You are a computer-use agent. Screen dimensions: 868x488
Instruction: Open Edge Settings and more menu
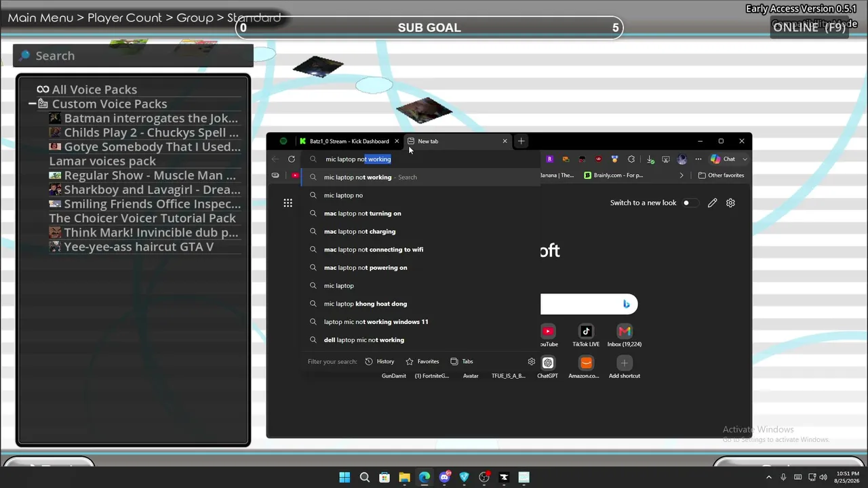tap(698, 159)
